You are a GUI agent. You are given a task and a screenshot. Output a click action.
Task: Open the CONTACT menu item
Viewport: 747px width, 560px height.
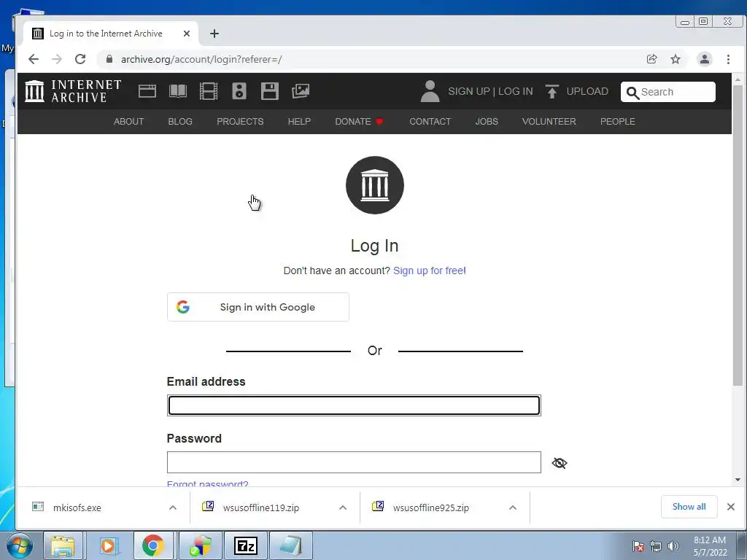[430, 122]
